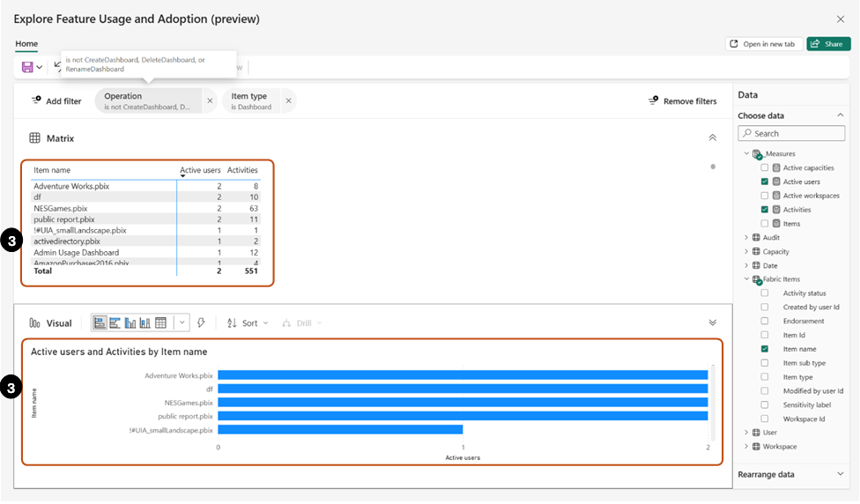The height and width of the screenshot is (504, 860).
Task: Open the Operation filter chip
Action: click(x=148, y=101)
